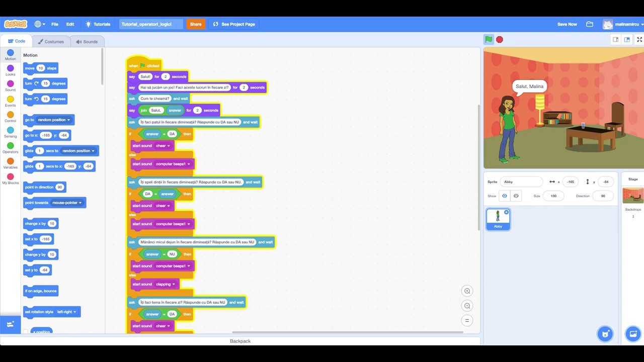The image size is (644, 362).
Task: Delete the Abby sprite
Action: [x=506, y=212]
